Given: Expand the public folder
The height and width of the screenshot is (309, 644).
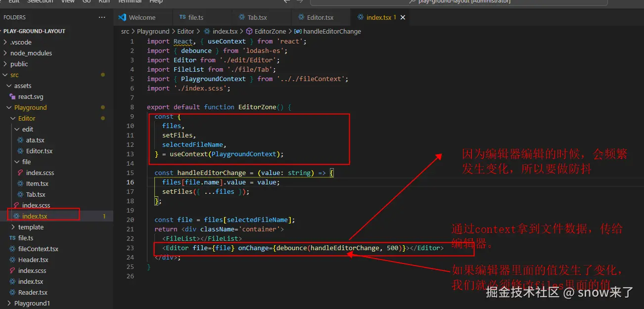Looking at the screenshot, I should 19,64.
